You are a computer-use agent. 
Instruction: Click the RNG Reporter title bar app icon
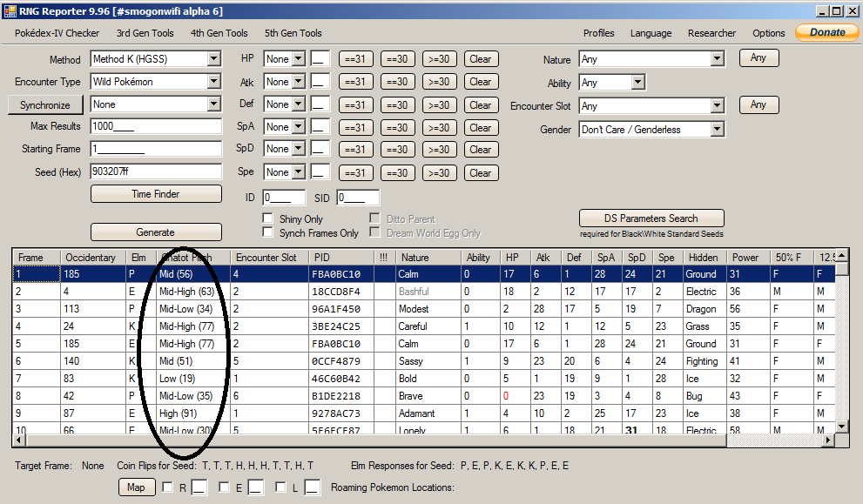[x=10, y=10]
